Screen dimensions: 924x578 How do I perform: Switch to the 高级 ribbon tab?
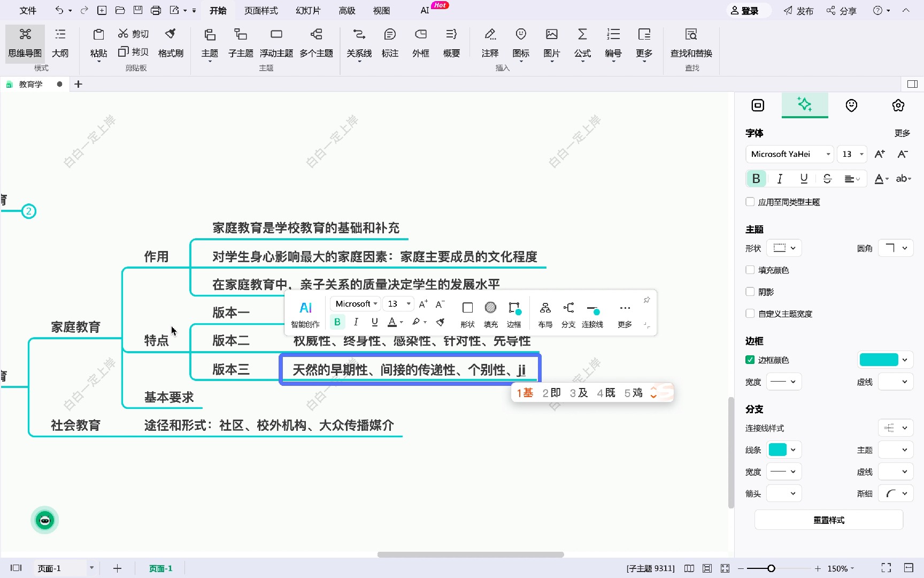(x=347, y=11)
